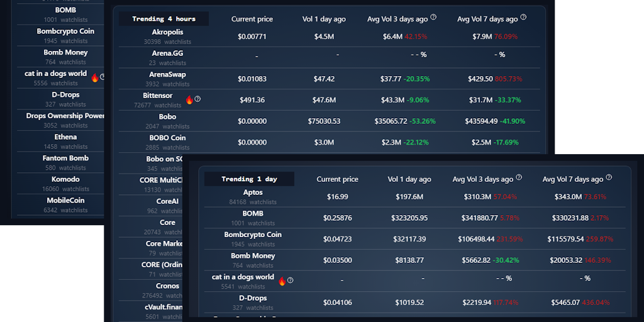Click the Avg Vol 3 days help icon in the Trending 1 day table

point(519,178)
